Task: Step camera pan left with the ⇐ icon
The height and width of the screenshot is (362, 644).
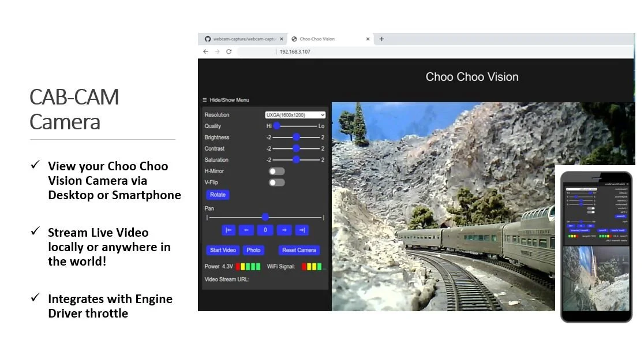Action: click(x=246, y=230)
